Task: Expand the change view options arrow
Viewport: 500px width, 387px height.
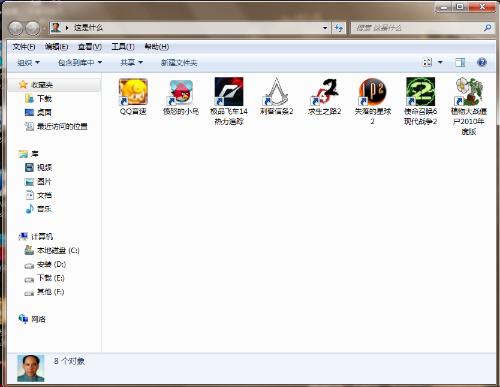Action: tap(440, 62)
